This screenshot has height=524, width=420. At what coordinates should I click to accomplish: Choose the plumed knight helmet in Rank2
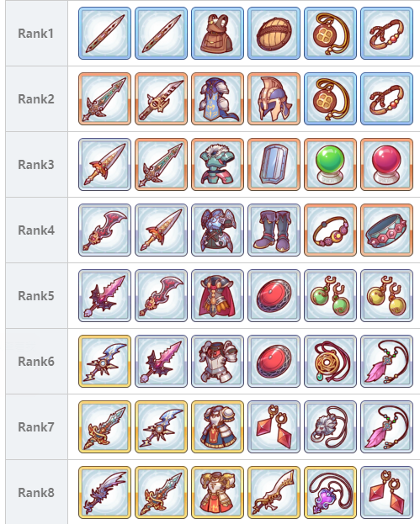pyautogui.click(x=274, y=99)
